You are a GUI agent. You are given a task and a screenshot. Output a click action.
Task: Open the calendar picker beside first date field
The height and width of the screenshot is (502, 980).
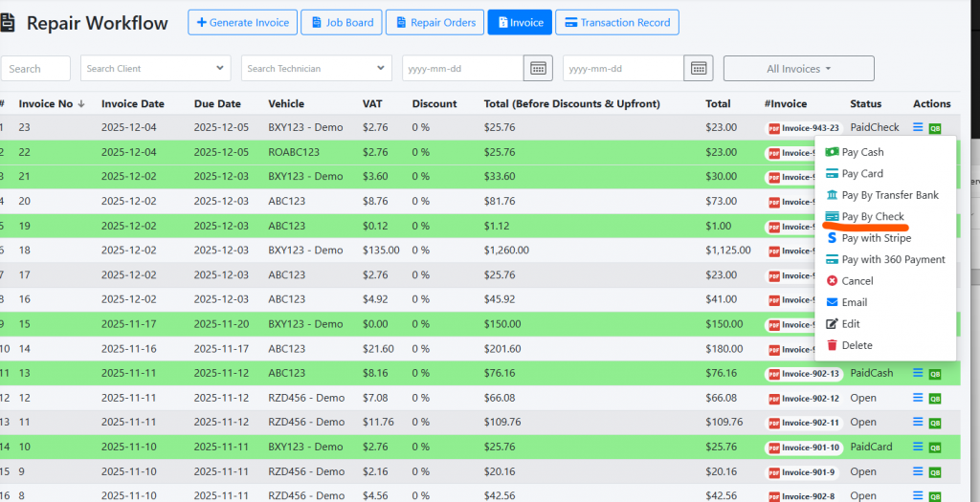click(x=538, y=68)
